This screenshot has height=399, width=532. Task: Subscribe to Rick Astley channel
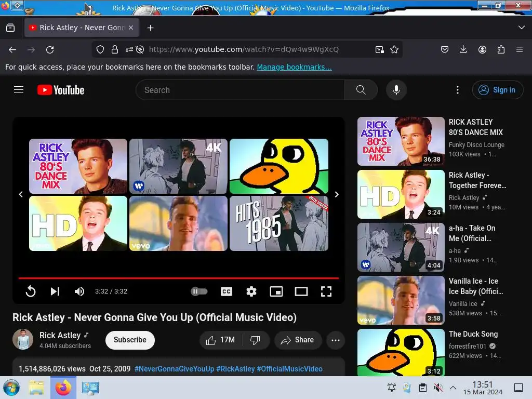tap(130, 340)
